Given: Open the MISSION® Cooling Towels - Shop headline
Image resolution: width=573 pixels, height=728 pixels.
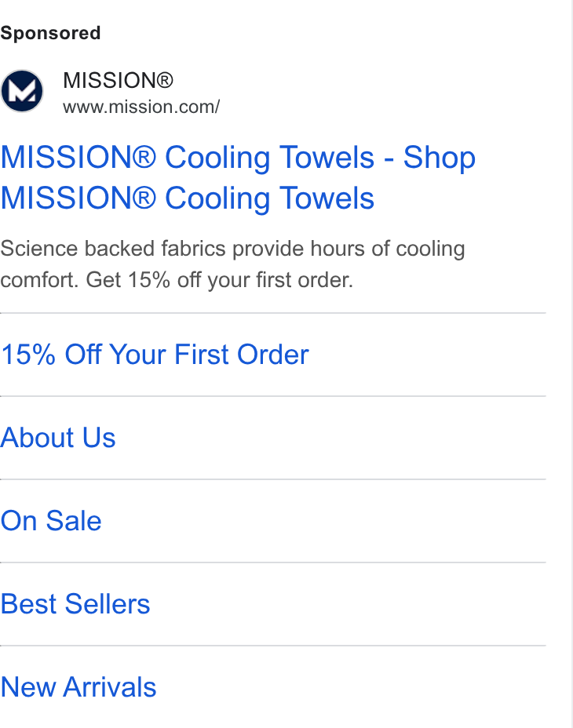Looking at the screenshot, I should [238, 158].
